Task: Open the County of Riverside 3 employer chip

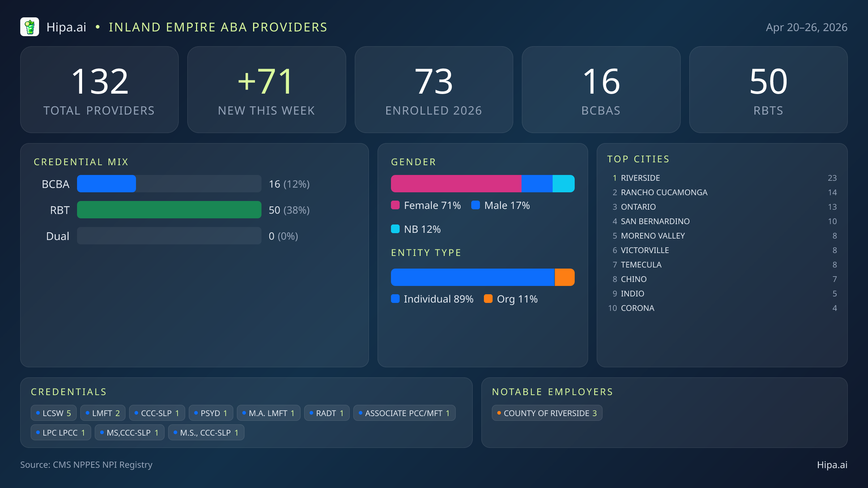Action: click(547, 413)
